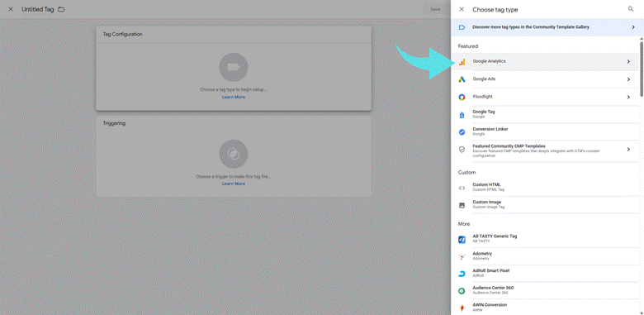Image resolution: width=644 pixels, height=315 pixels.
Task: Click the Custom Image picture icon
Action: 462,205
